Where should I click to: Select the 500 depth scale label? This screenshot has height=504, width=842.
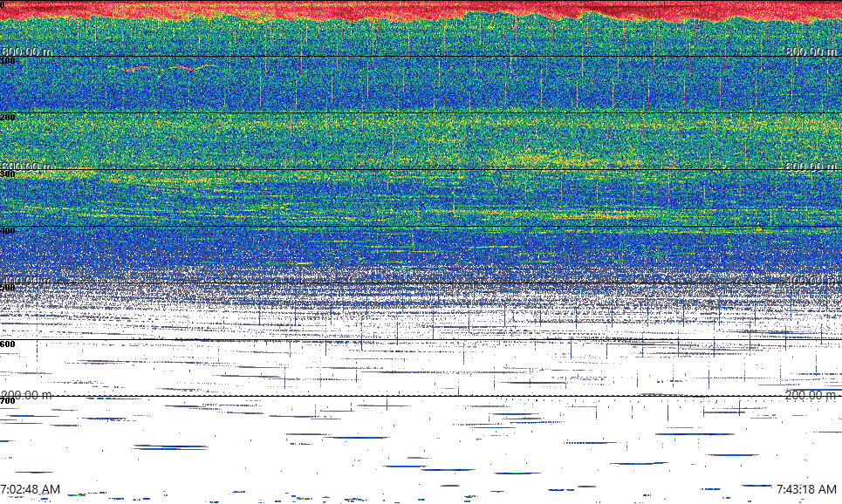pos(8,288)
